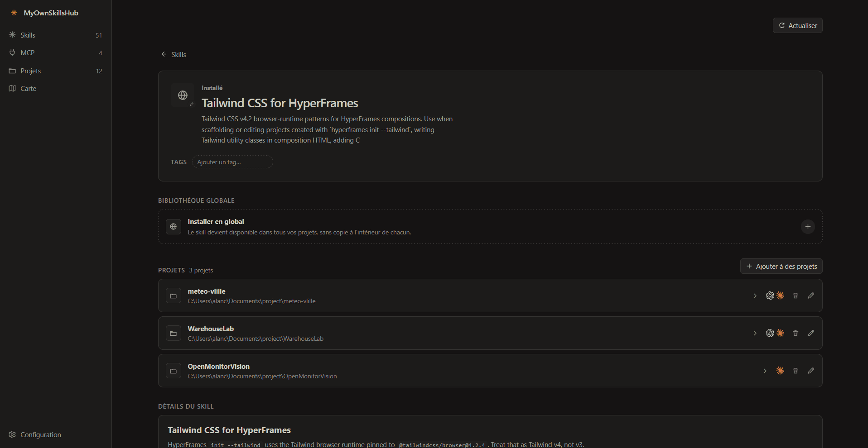
Task: Click the Claude icon in WarehouseLab row
Action: coord(780,333)
